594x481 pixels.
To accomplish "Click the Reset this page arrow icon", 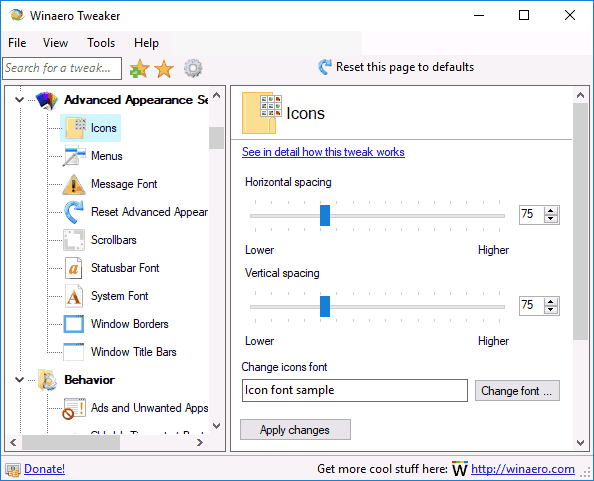I will pos(325,67).
